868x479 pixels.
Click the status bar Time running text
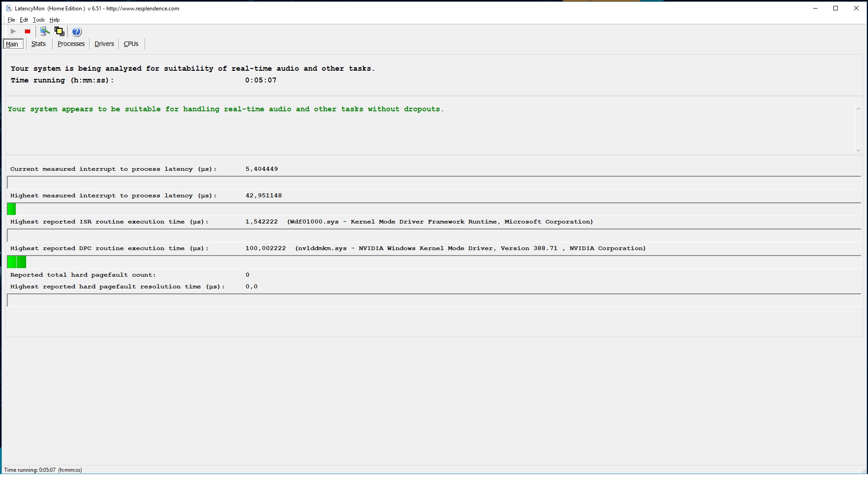(43, 470)
